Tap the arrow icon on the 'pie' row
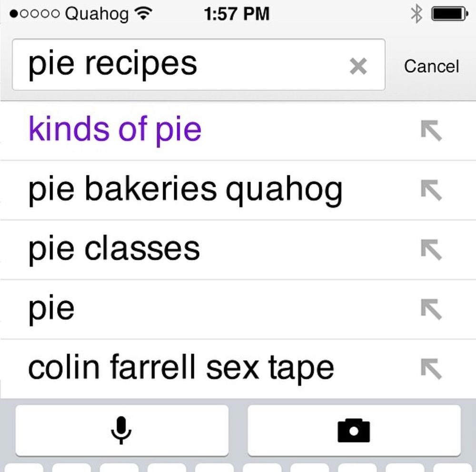Screen dimensions: 476x472 [x=431, y=309]
